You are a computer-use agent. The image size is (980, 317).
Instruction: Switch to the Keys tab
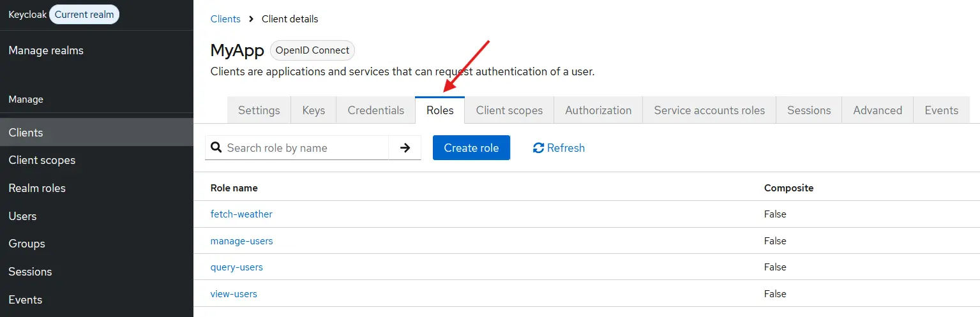pos(313,110)
